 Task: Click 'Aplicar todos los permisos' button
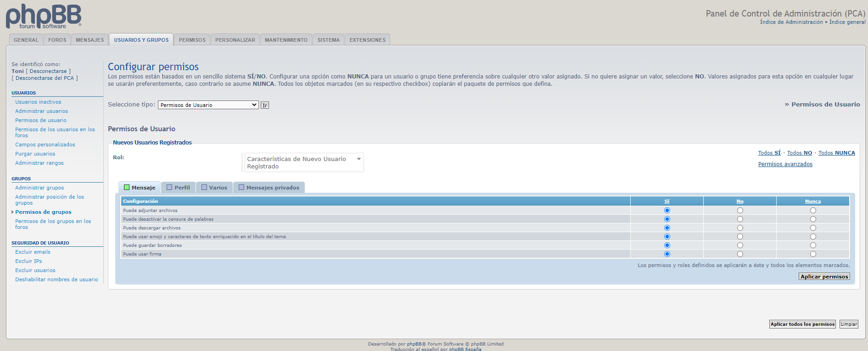pyautogui.click(x=802, y=324)
